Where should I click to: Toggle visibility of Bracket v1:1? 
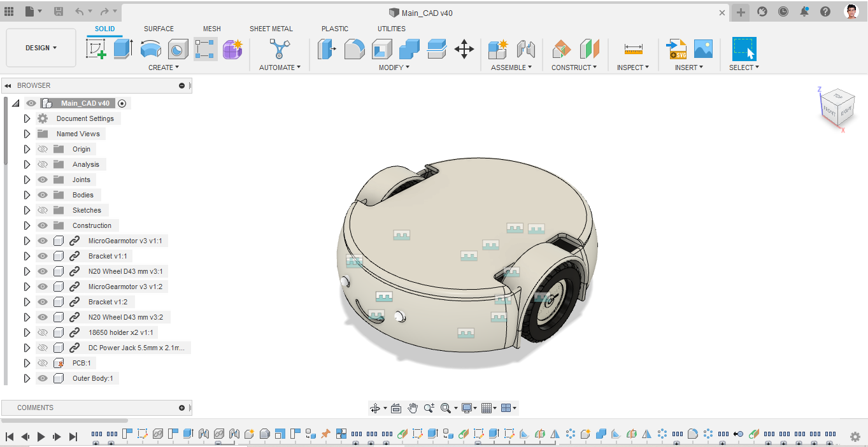pyautogui.click(x=42, y=255)
